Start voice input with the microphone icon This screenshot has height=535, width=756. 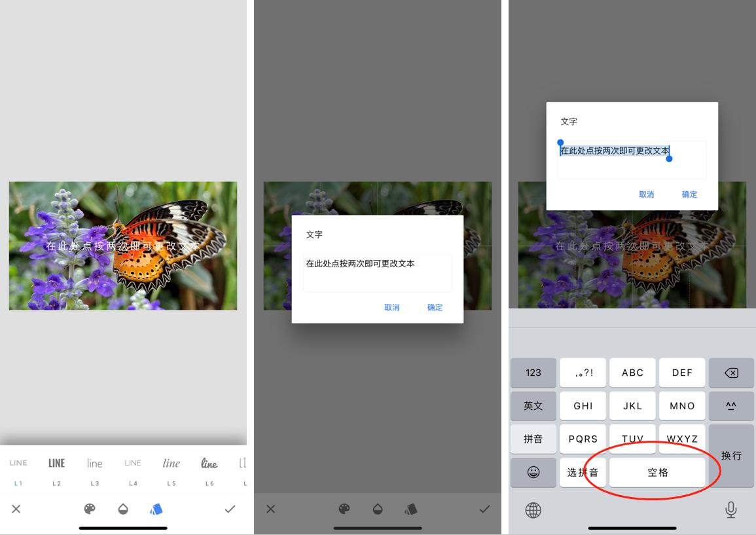[x=731, y=510]
